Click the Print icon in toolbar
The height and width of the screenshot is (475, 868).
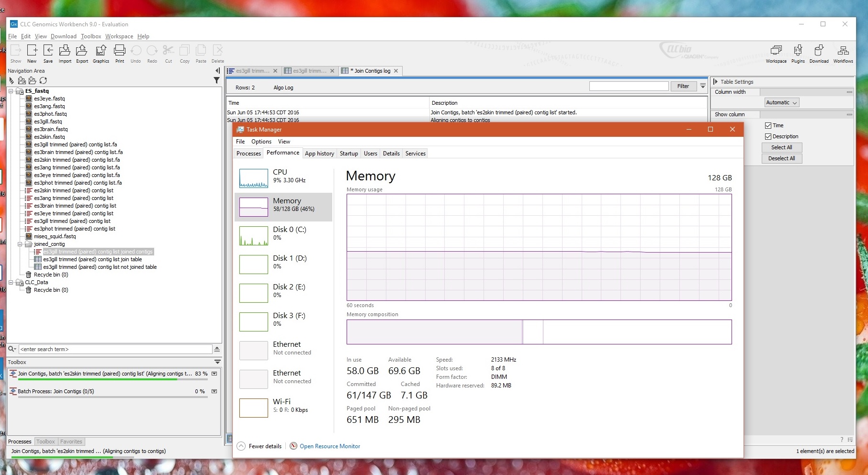pyautogui.click(x=120, y=53)
